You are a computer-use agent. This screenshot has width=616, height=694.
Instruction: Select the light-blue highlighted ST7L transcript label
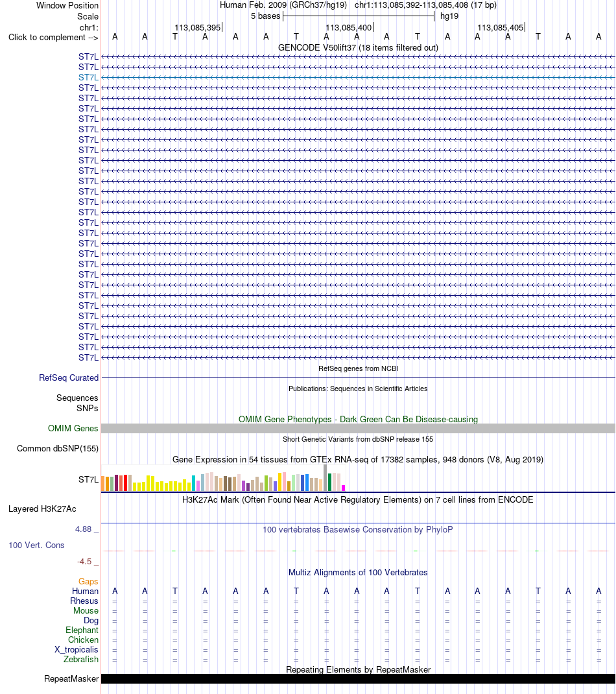pyautogui.click(x=88, y=77)
